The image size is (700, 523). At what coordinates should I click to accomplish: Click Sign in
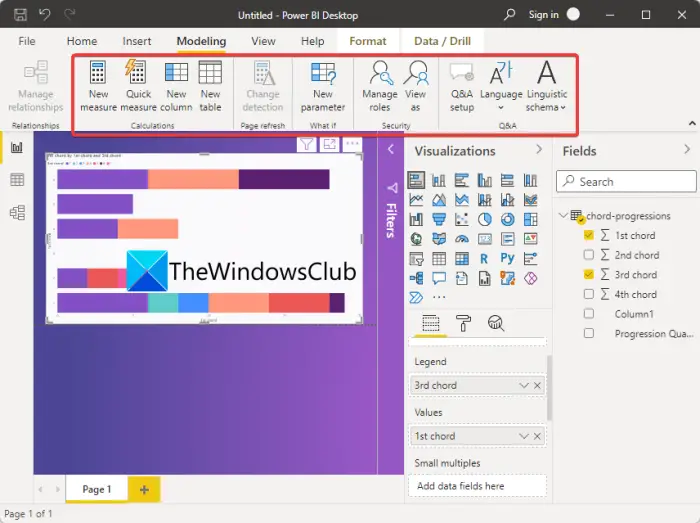point(543,15)
